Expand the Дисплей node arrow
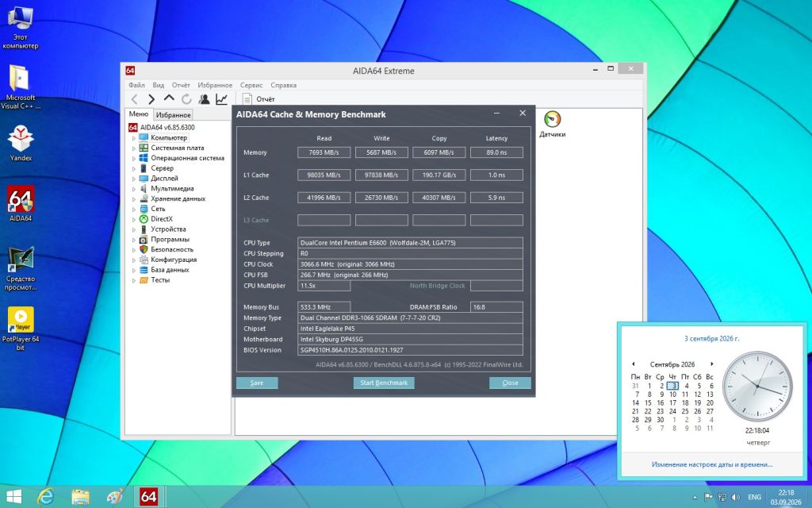812x508 pixels. (x=133, y=179)
